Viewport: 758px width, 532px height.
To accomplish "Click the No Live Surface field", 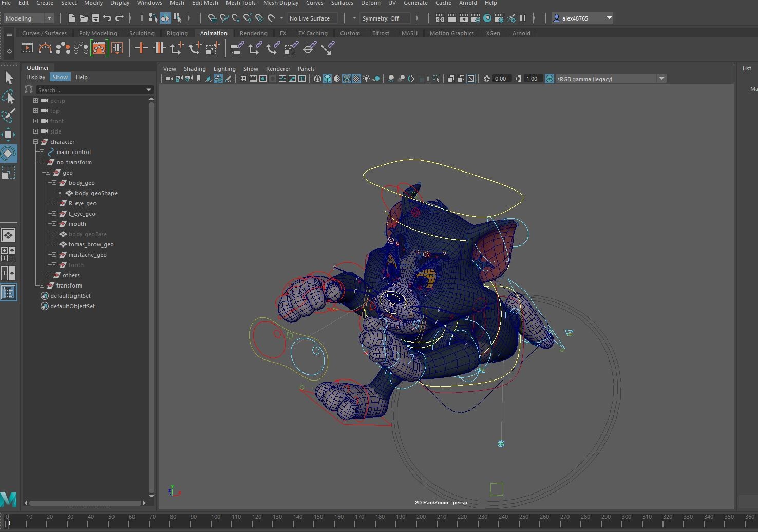I will point(312,18).
